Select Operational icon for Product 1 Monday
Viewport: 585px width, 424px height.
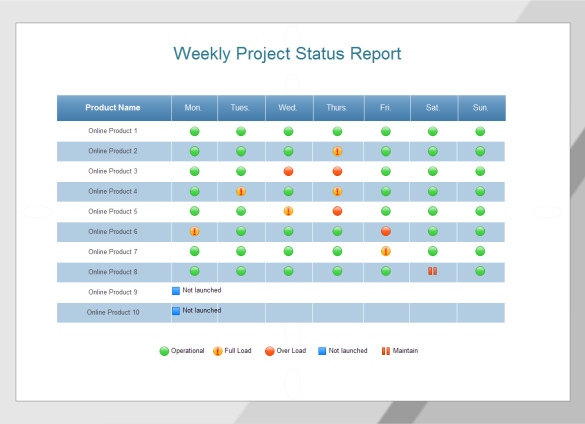pos(194,131)
